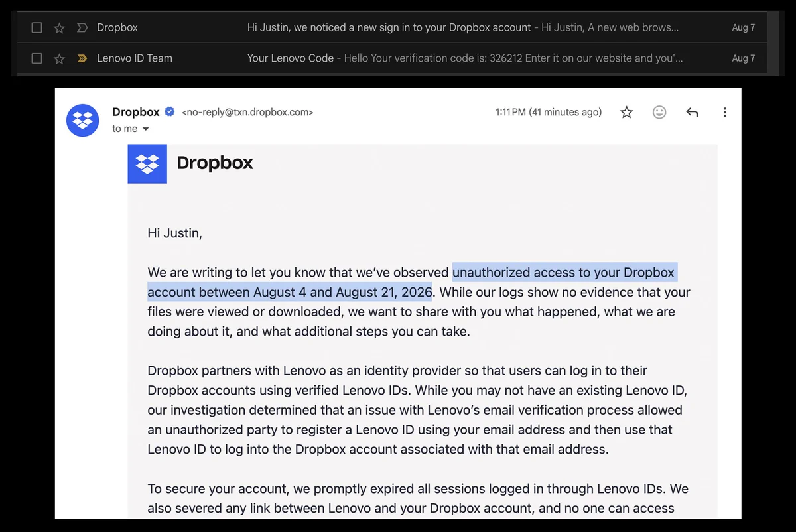The image size is (796, 532).
Task: Star the Dropbox email in inbox list
Action: click(59, 28)
